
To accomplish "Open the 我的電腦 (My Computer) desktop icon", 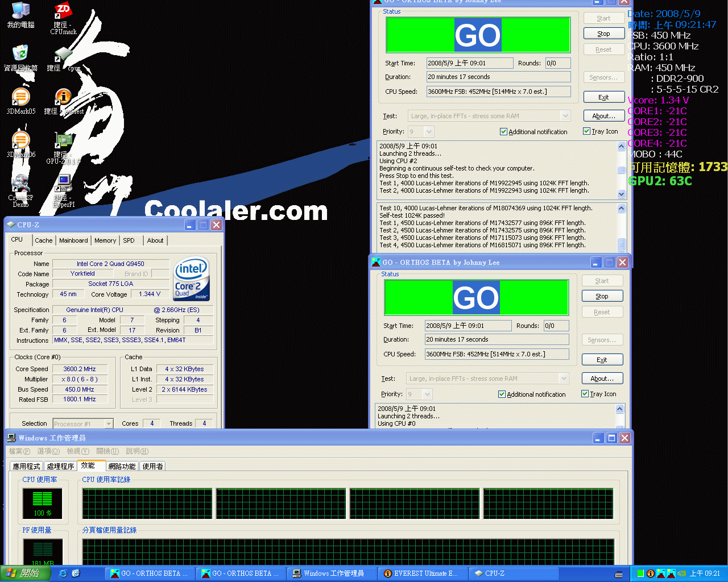I will tap(20, 15).
